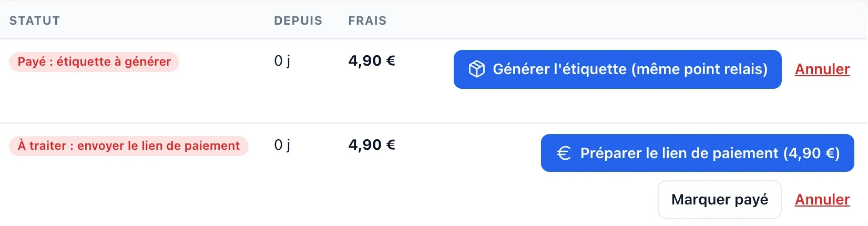Screen dimensions: 868x226
Task: Cancel the request with label to generate
Action: (822, 69)
